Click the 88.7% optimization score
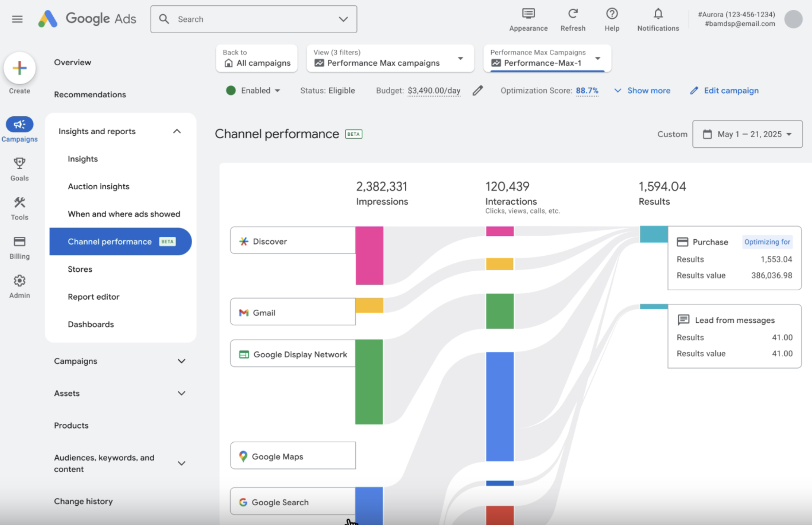Image resolution: width=812 pixels, height=525 pixels. (x=587, y=90)
